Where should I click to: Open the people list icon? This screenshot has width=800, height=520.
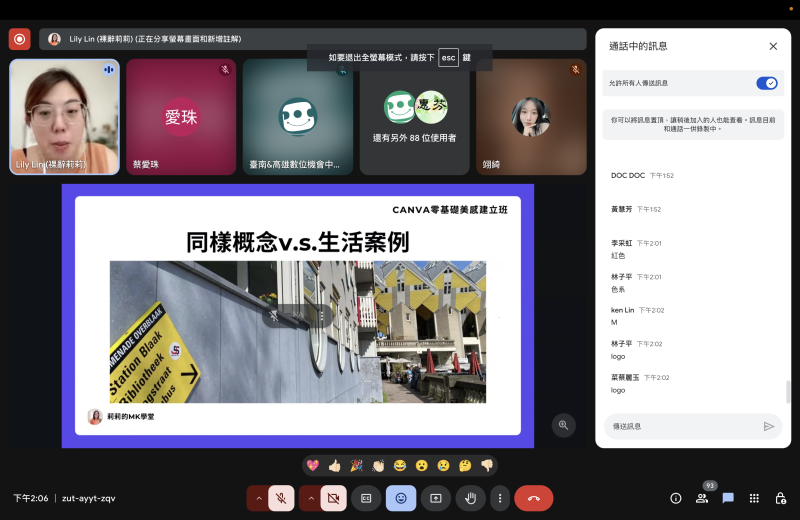[x=702, y=499]
